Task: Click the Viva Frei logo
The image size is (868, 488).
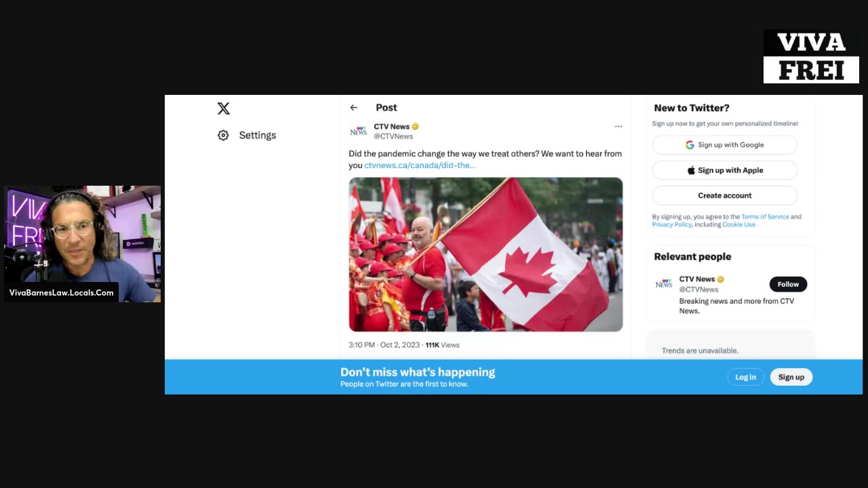Action: pyautogui.click(x=811, y=56)
